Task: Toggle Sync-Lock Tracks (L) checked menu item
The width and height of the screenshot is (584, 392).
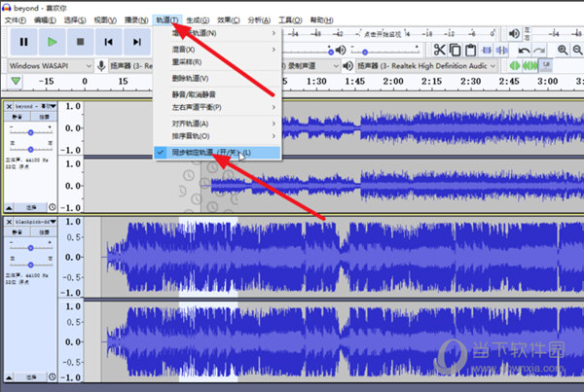Action: (217, 153)
